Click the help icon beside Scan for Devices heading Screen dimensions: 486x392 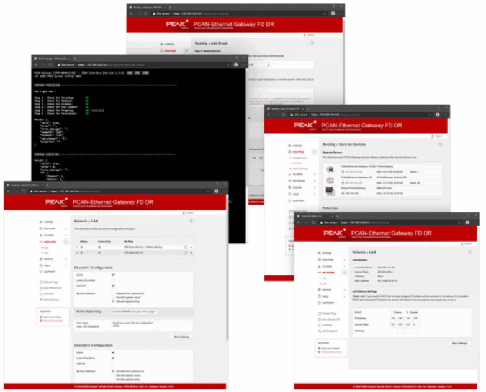440,145
